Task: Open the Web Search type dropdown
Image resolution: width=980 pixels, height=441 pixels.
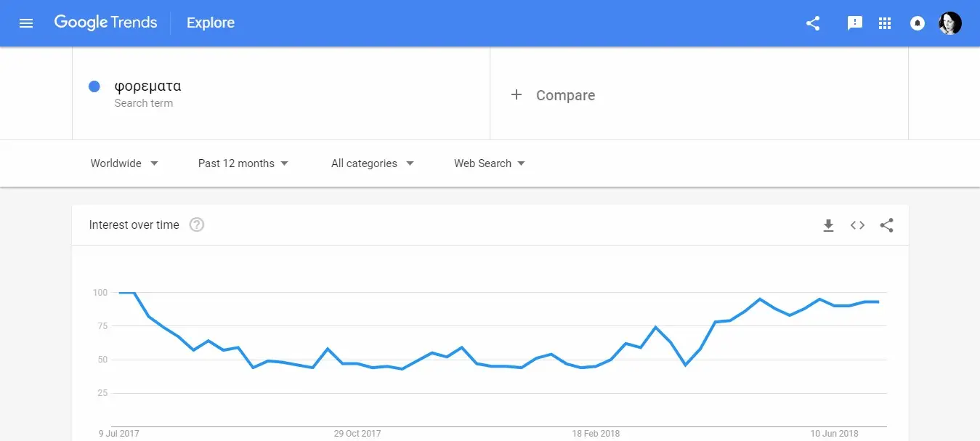Action: point(490,163)
